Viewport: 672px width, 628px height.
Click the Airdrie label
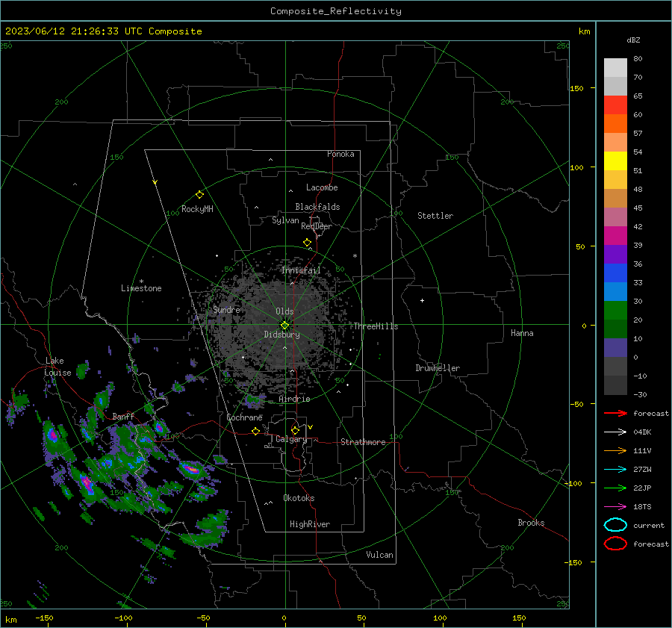tap(294, 399)
